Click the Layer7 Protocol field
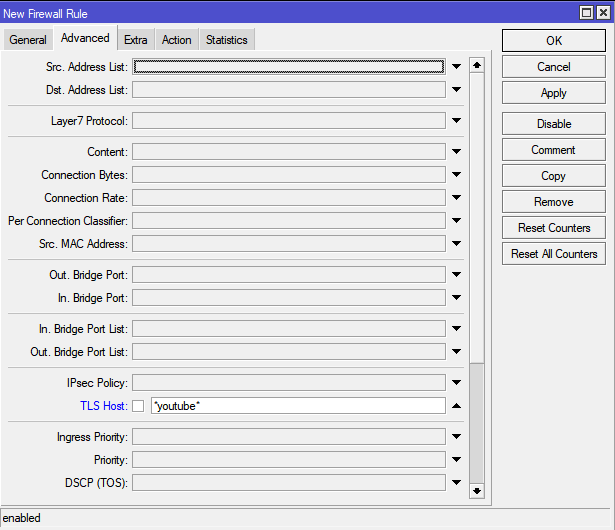The width and height of the screenshot is (615, 530). pyautogui.click(x=289, y=120)
